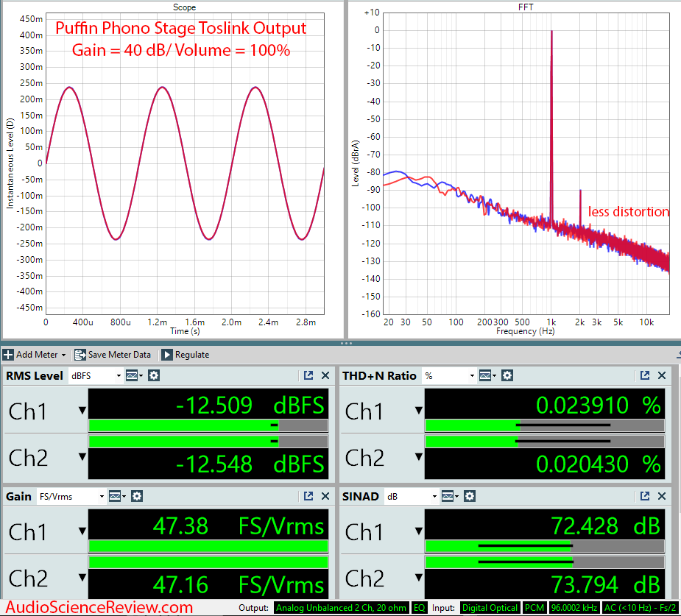Pop out the RMS Level meter
The height and width of the screenshot is (616, 681).
click(308, 375)
